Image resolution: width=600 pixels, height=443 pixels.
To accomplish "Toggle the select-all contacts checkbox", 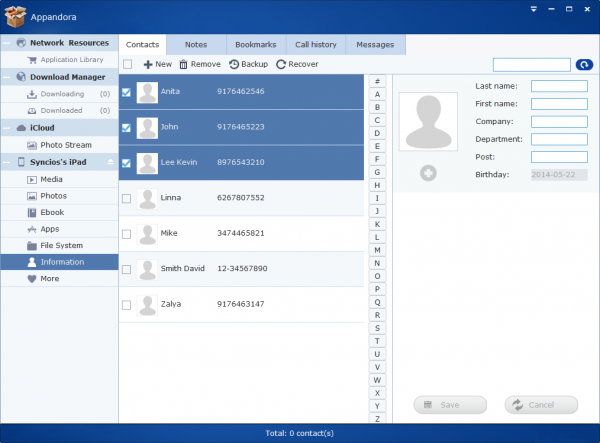I will click(127, 64).
